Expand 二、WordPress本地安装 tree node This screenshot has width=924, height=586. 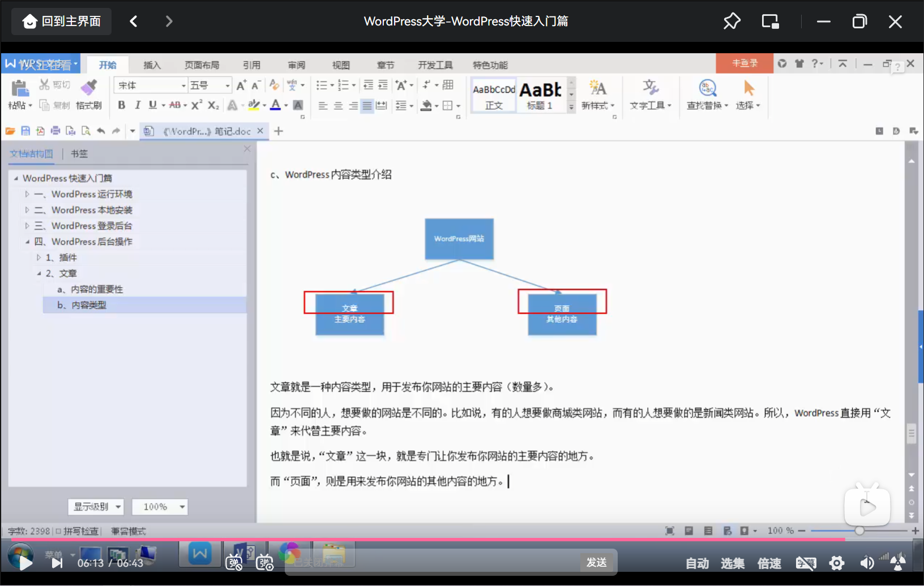[27, 210]
